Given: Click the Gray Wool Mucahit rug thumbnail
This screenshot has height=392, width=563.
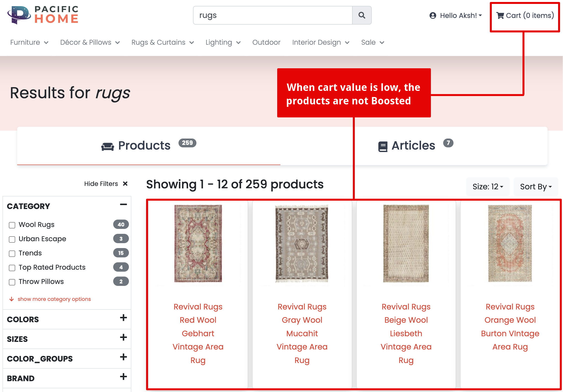Looking at the screenshot, I should pyautogui.click(x=302, y=244).
